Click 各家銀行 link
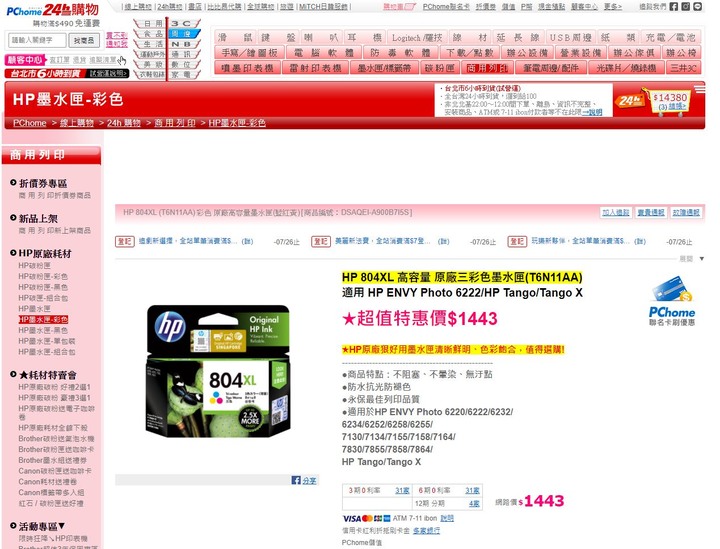The height and width of the screenshot is (549, 720). (x=427, y=531)
